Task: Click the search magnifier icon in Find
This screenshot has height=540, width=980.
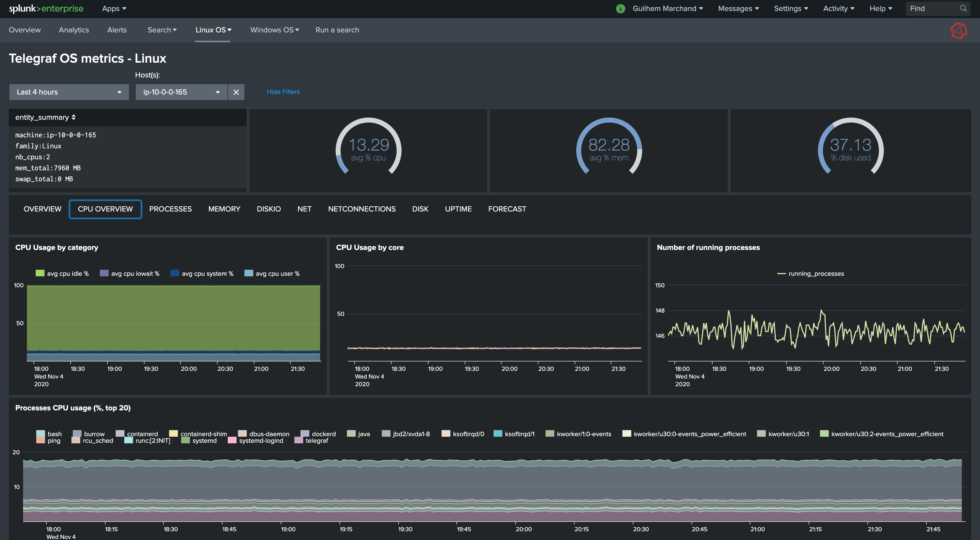Action: 963,8
